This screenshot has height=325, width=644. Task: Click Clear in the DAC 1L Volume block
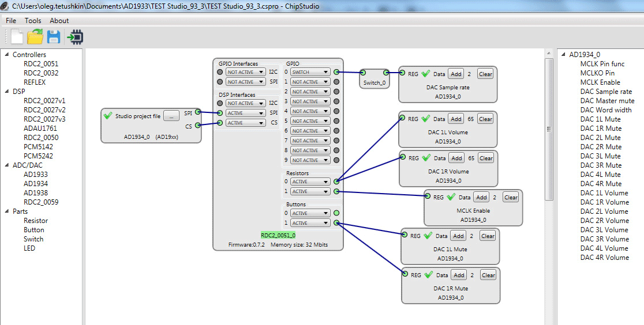click(485, 119)
